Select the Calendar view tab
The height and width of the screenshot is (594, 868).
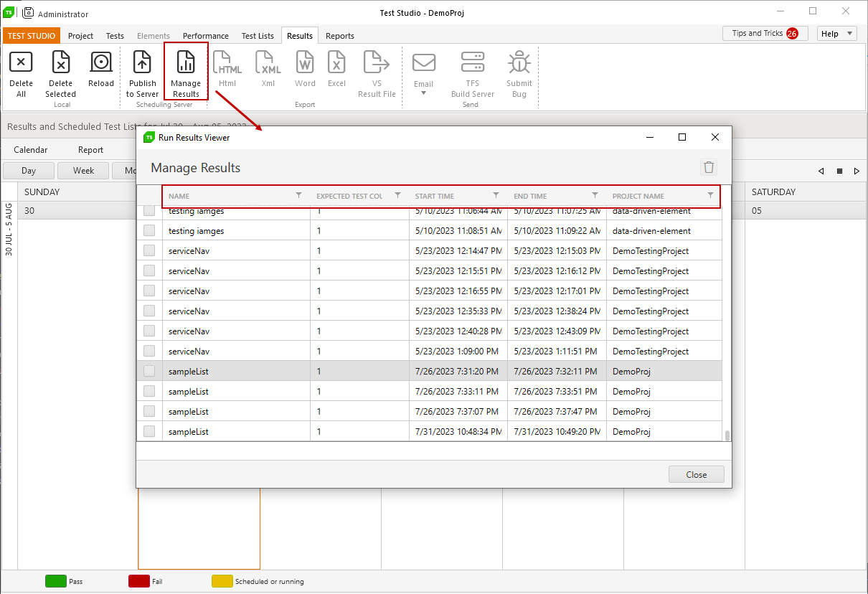click(x=31, y=150)
